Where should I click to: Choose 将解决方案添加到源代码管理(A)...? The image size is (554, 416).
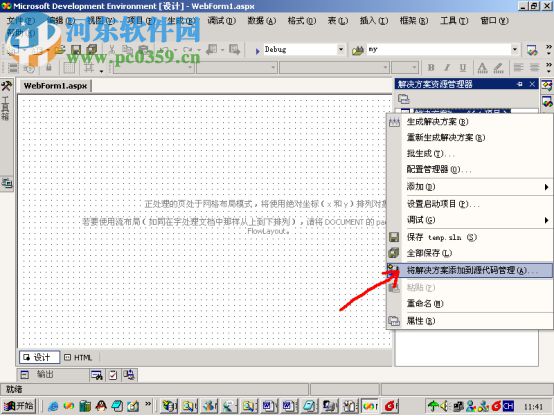click(470, 270)
